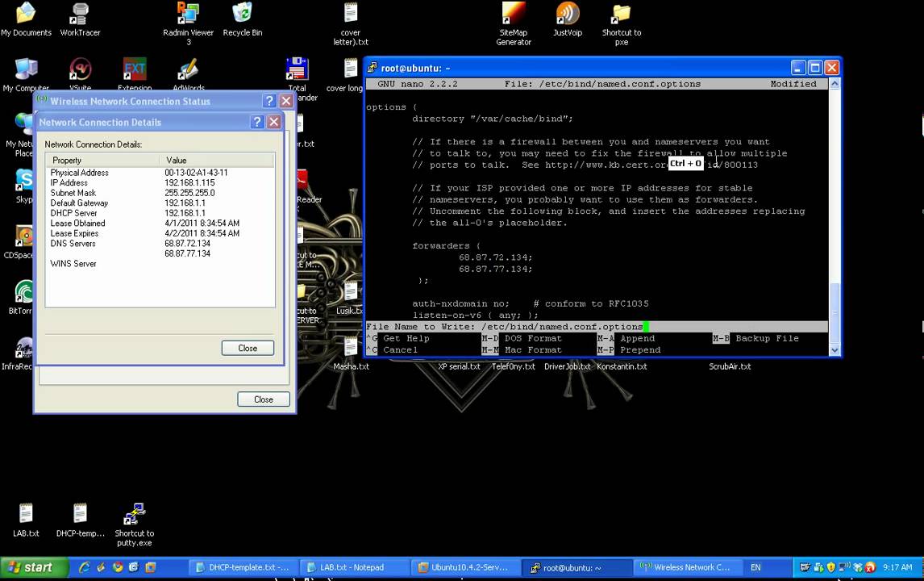Open My Documents desktop icon

pos(26,19)
